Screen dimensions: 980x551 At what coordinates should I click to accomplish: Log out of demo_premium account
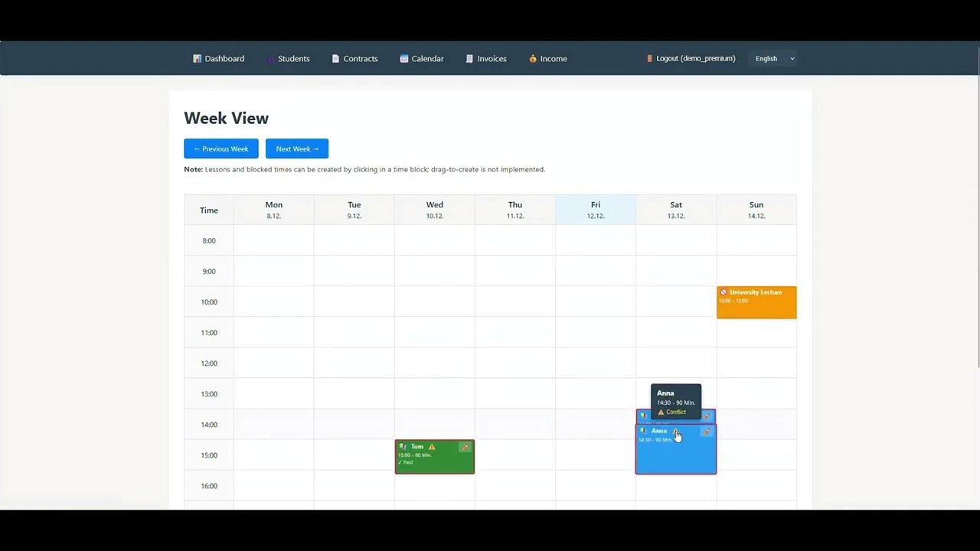tap(691, 58)
